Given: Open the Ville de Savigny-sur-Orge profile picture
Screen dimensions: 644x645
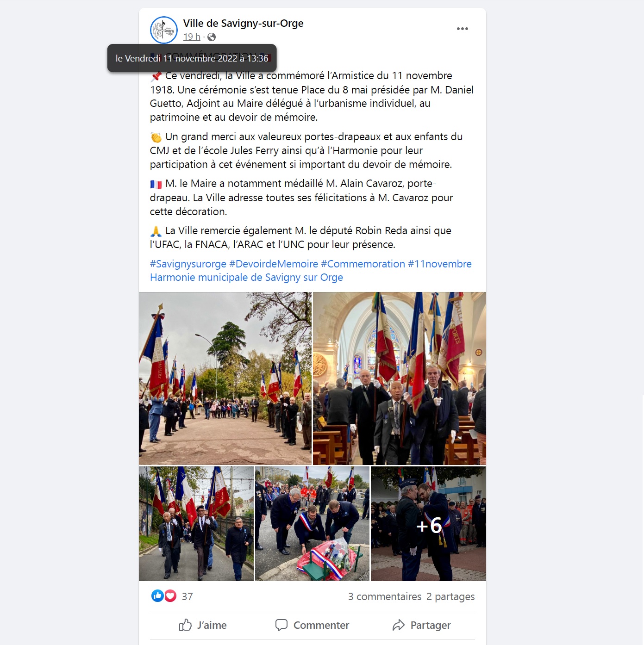Looking at the screenshot, I should pyautogui.click(x=164, y=30).
